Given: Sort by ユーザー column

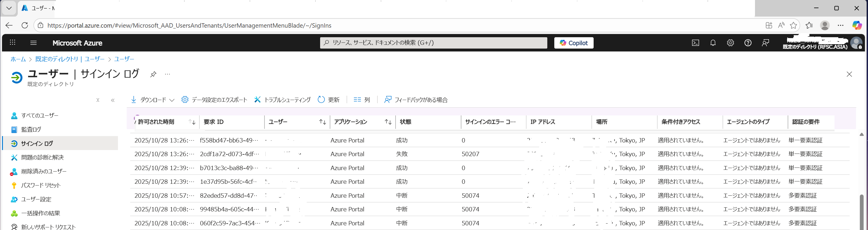Looking at the screenshot, I should [322, 122].
